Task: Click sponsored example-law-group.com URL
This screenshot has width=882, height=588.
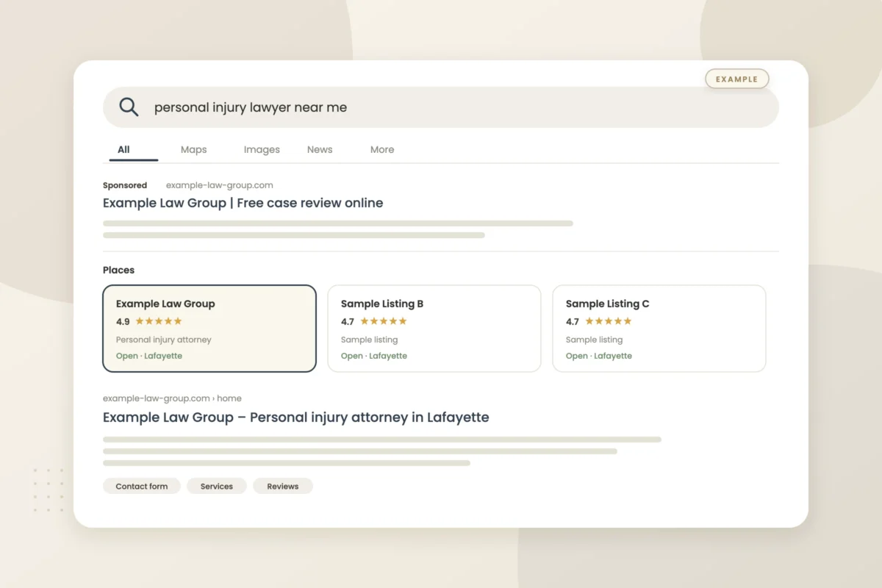Action: point(220,185)
